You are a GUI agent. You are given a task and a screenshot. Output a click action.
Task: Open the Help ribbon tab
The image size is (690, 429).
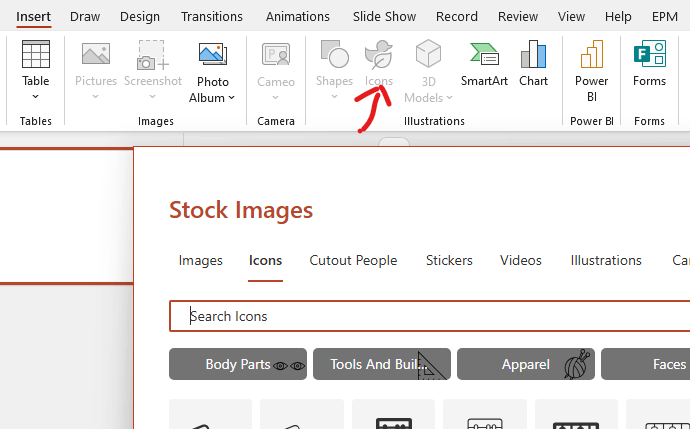pyautogui.click(x=618, y=17)
